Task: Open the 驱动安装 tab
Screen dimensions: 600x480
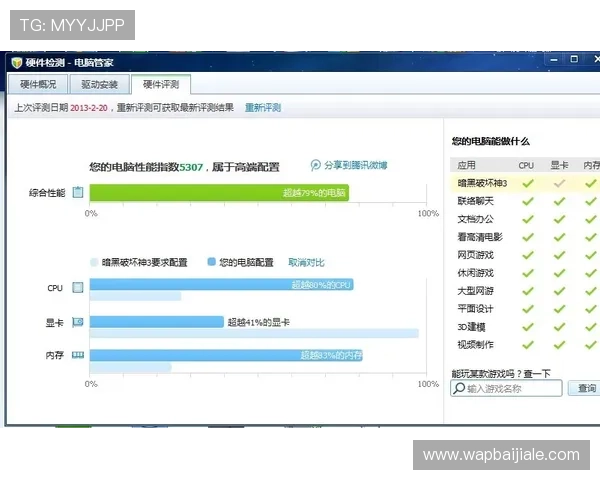Action: click(x=99, y=84)
